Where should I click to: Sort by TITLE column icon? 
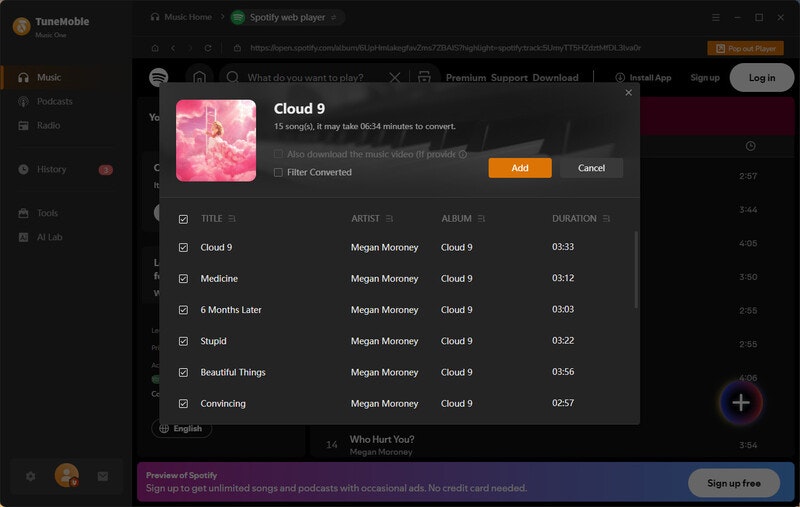coord(232,219)
